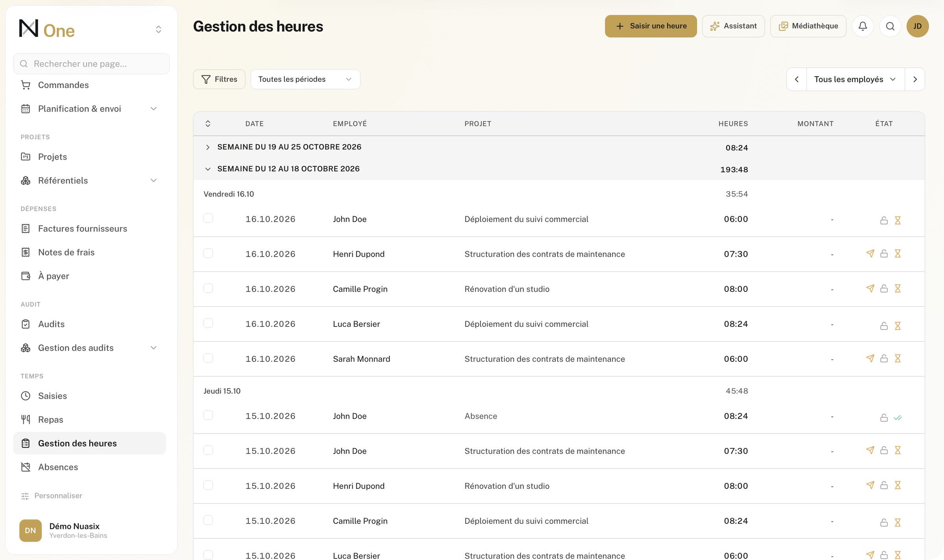Click Personnaliser in sidebar
The height and width of the screenshot is (560, 944).
pyautogui.click(x=52, y=496)
